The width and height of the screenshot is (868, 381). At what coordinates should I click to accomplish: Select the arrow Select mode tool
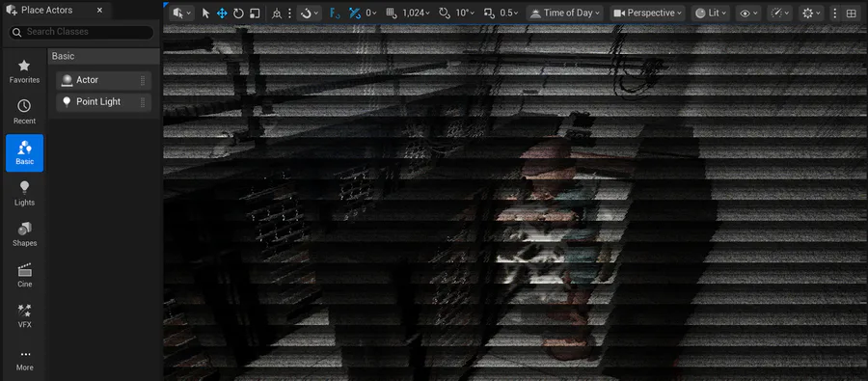point(206,14)
